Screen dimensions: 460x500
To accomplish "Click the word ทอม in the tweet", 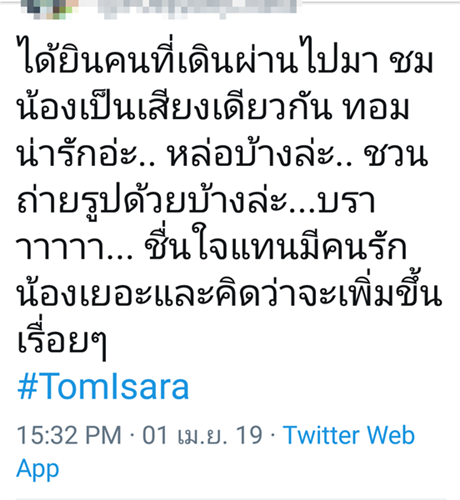I will click(376, 107).
